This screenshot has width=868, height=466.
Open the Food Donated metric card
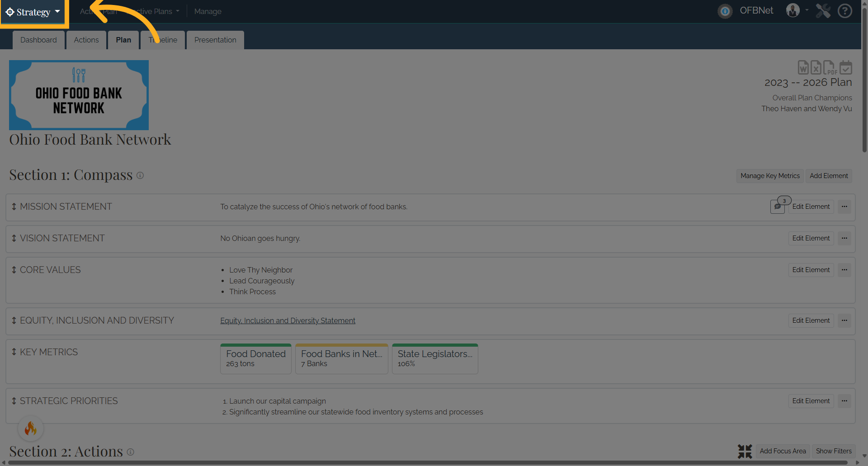(256, 359)
